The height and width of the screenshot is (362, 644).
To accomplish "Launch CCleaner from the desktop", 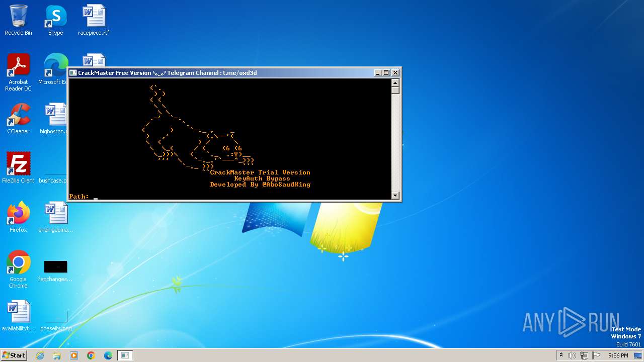I will (18, 119).
